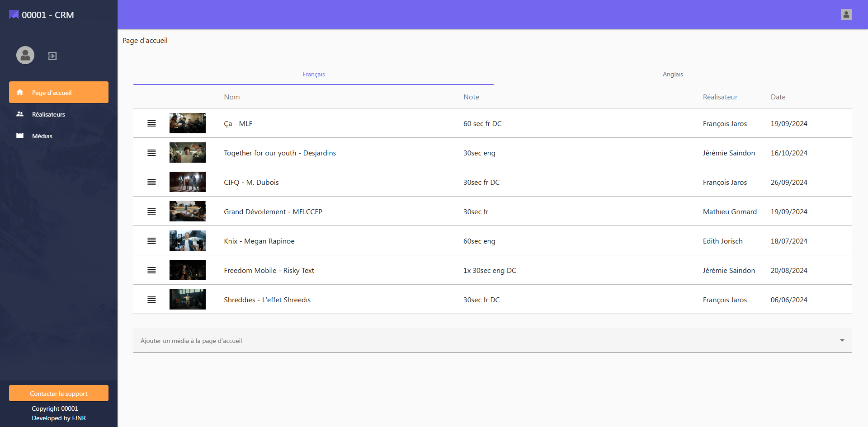
Task: Grab the drag handle for Ça - MLF
Action: [151, 123]
